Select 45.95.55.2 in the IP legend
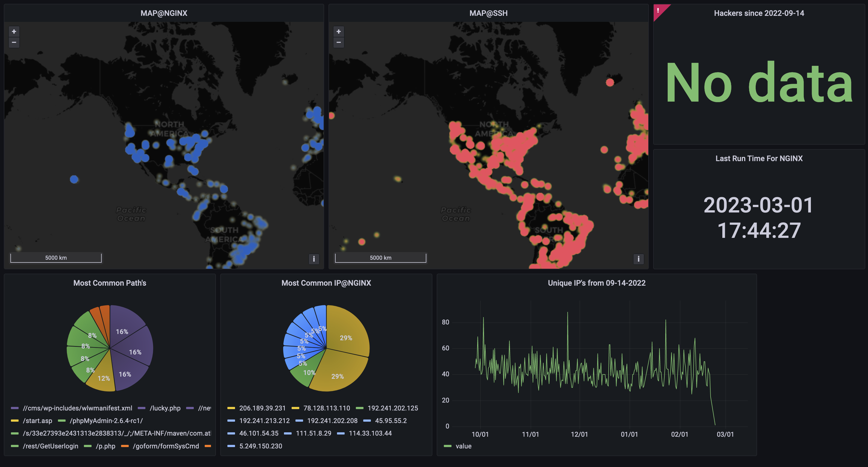Image resolution: width=868 pixels, height=467 pixels. pos(391,421)
